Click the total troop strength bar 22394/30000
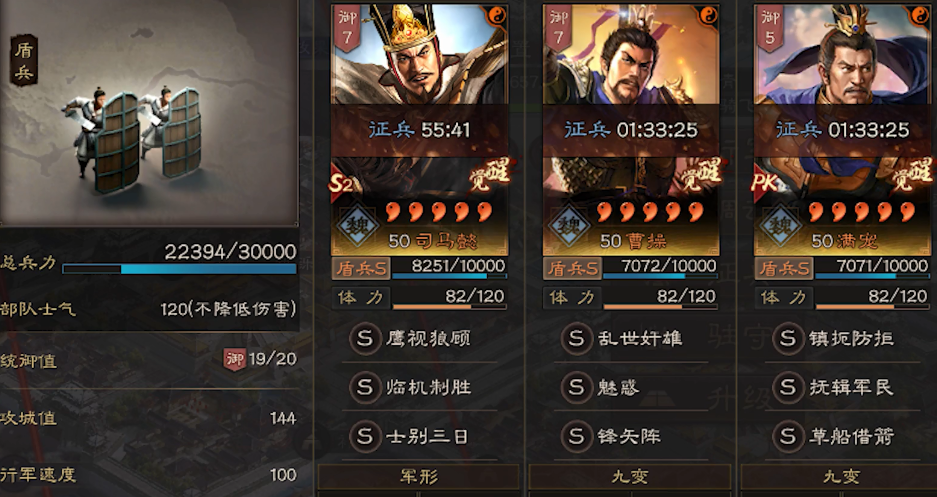The width and height of the screenshot is (937, 497). click(x=179, y=269)
